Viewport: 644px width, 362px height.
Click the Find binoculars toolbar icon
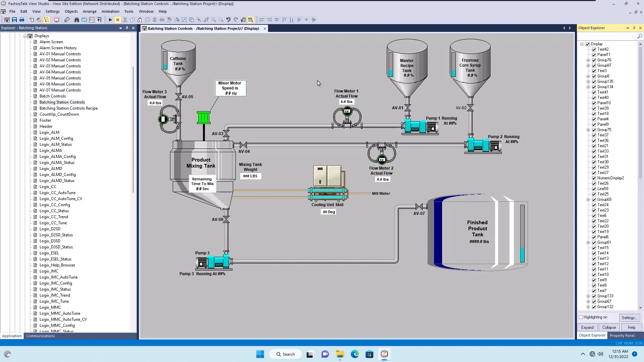point(76,20)
